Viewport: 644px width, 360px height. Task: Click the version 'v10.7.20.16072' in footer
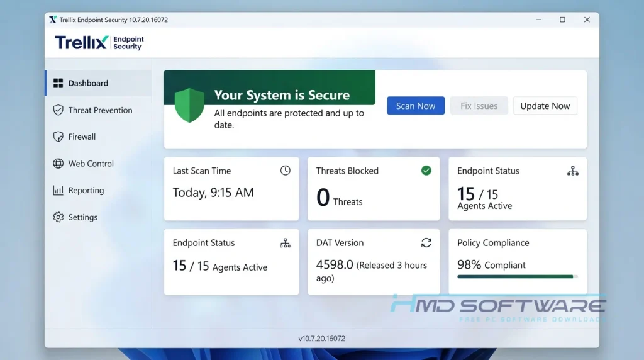click(x=321, y=339)
